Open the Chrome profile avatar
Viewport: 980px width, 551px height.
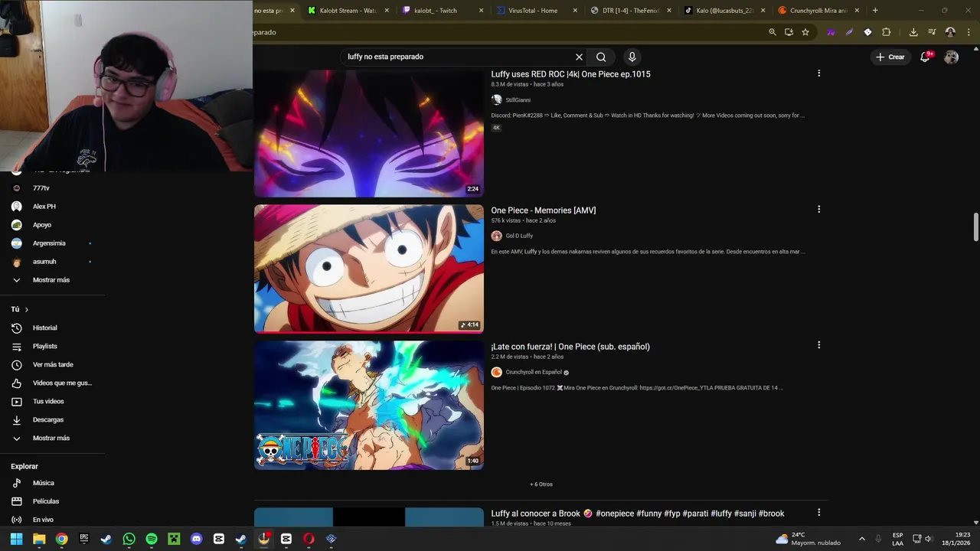[x=950, y=32]
